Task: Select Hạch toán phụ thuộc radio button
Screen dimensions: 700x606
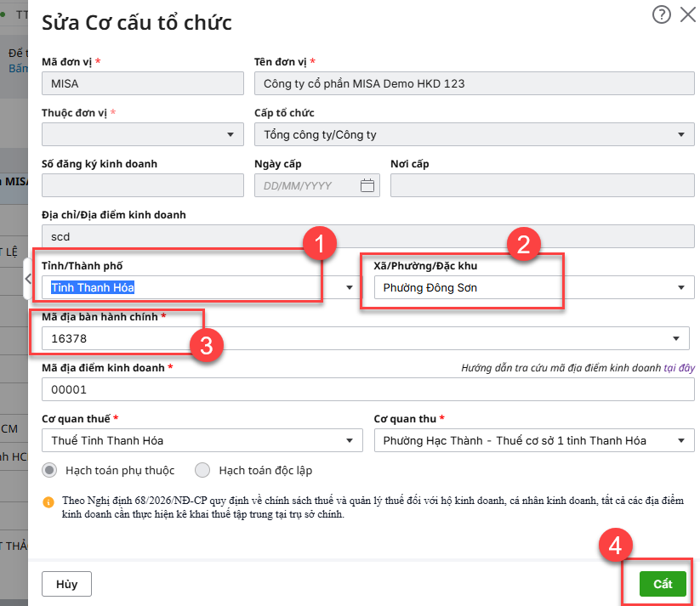Action: coord(50,470)
